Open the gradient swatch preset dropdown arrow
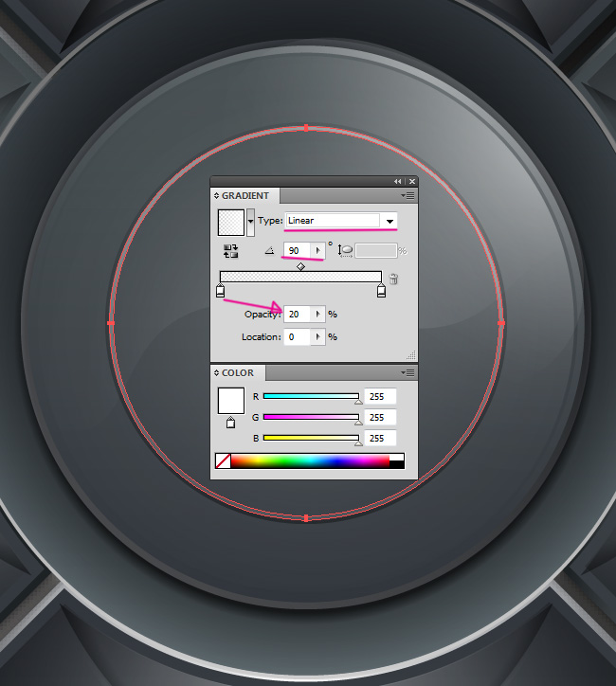The image size is (616, 686). click(x=250, y=223)
